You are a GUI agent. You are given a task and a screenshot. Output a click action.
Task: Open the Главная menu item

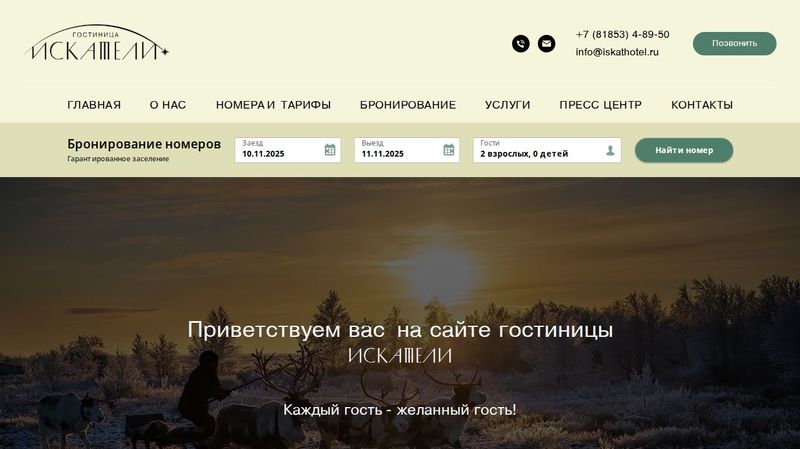pyautogui.click(x=94, y=105)
